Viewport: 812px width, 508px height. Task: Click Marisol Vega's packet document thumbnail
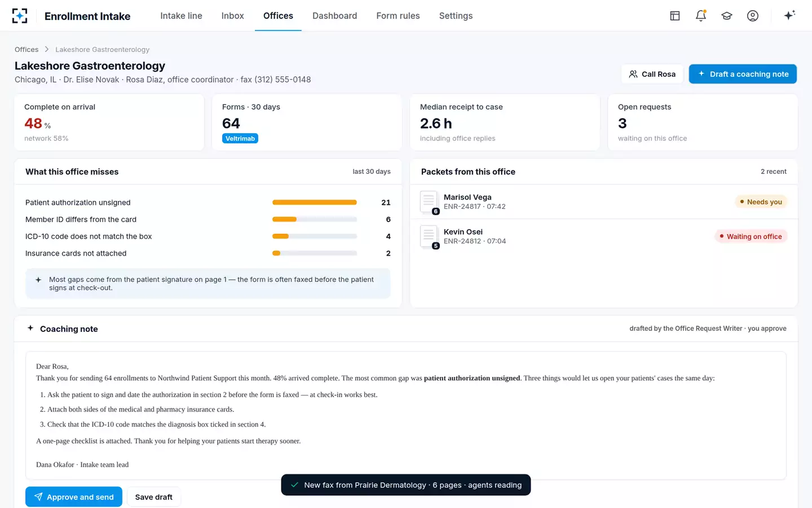coord(429,202)
